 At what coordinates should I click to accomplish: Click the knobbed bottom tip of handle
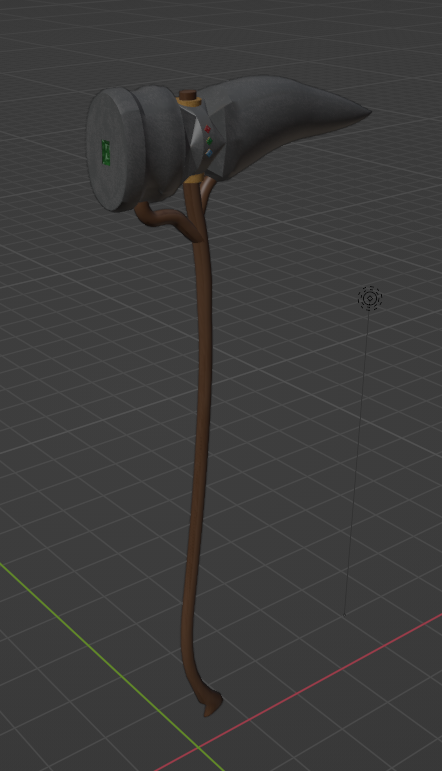(x=211, y=703)
